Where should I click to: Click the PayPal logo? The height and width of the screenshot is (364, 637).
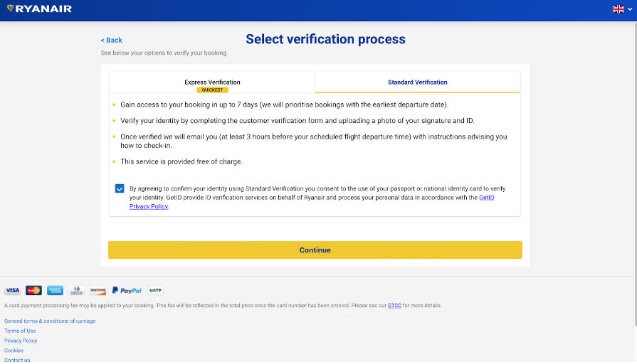click(x=127, y=290)
